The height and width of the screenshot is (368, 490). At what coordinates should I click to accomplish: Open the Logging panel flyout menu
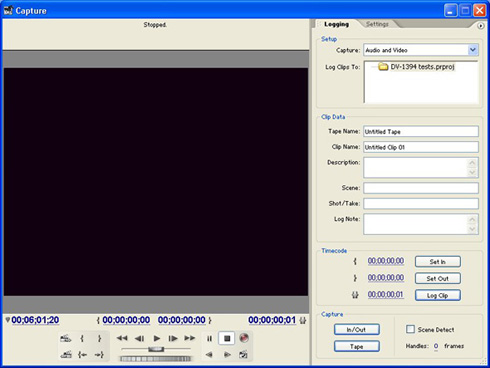[480, 26]
